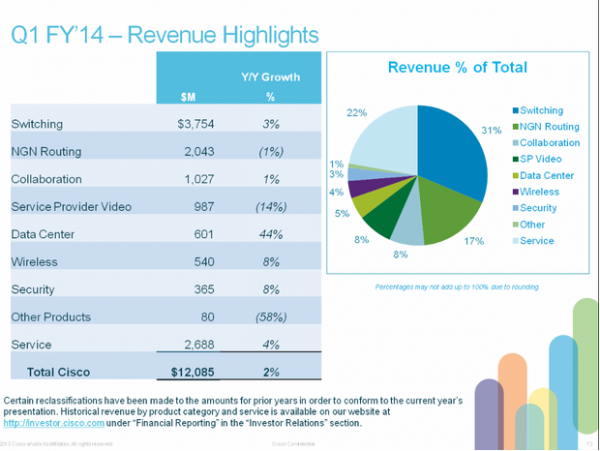
Task: Click the Other Products growth (58%)
Action: click(271, 317)
